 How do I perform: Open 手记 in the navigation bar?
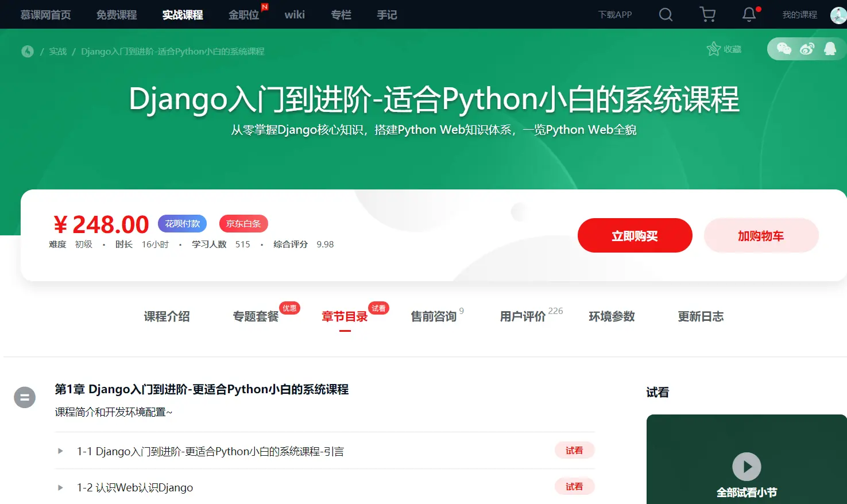pyautogui.click(x=387, y=15)
